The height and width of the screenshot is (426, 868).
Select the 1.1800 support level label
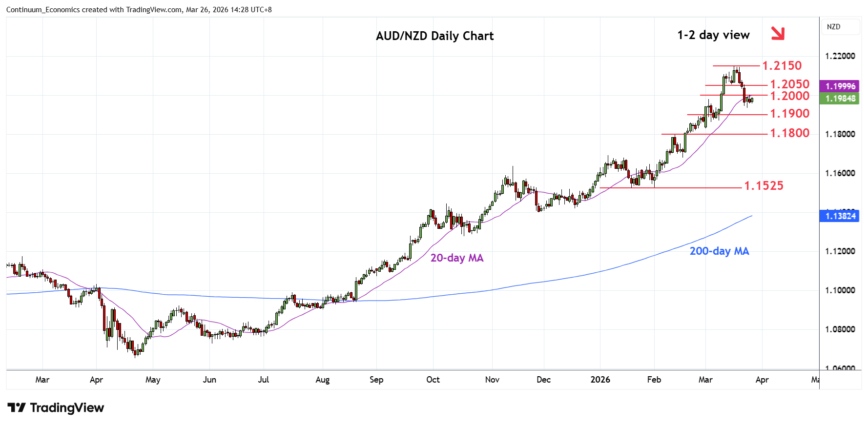point(789,133)
